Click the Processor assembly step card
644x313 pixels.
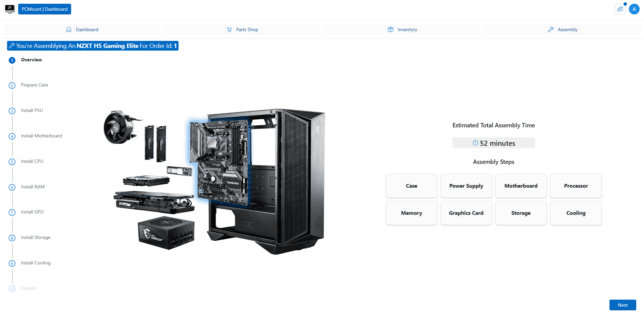point(576,186)
